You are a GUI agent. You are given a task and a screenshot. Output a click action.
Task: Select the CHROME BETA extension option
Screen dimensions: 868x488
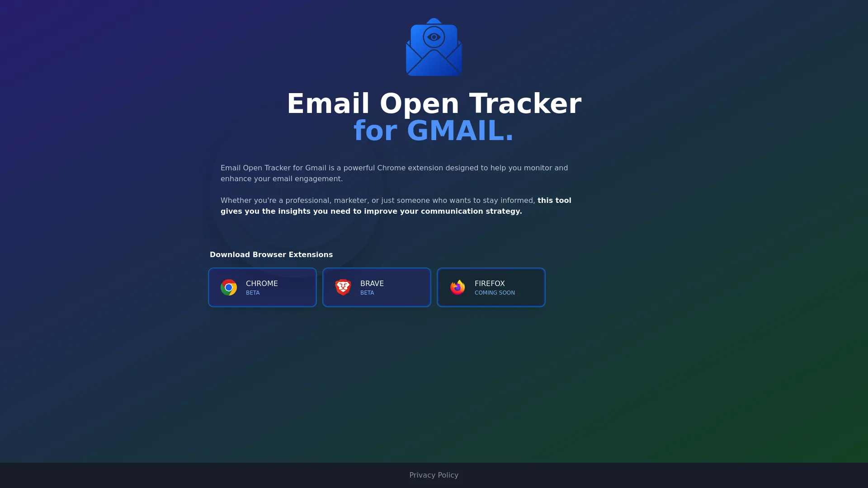(x=262, y=287)
